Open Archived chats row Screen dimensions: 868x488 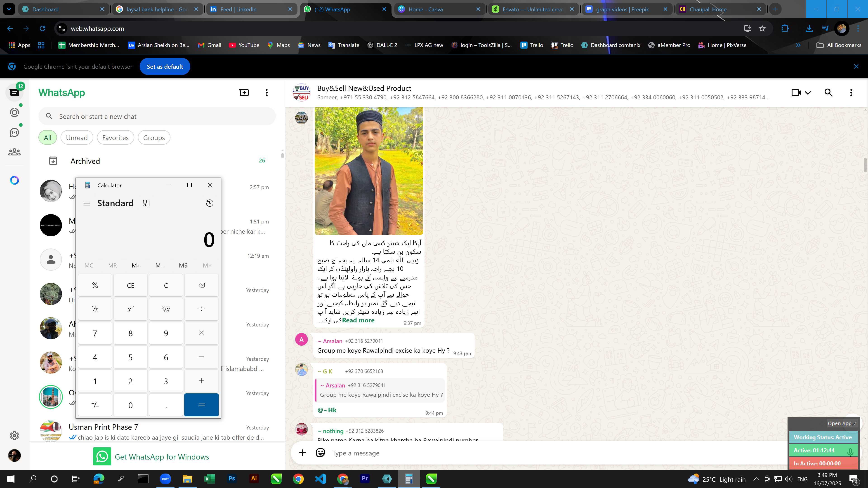157,161
